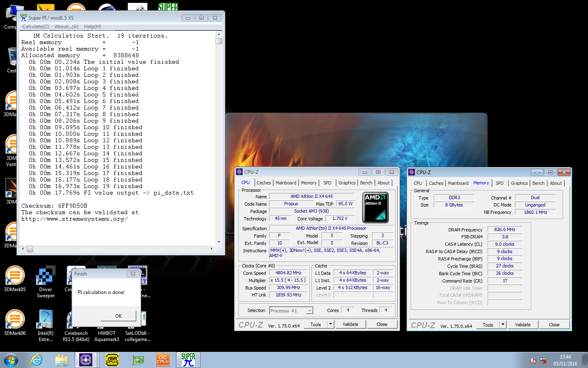This screenshot has width=588, height=368.
Task: Open the ASRock CPU-Z taskbar icon
Action: click(x=112, y=360)
